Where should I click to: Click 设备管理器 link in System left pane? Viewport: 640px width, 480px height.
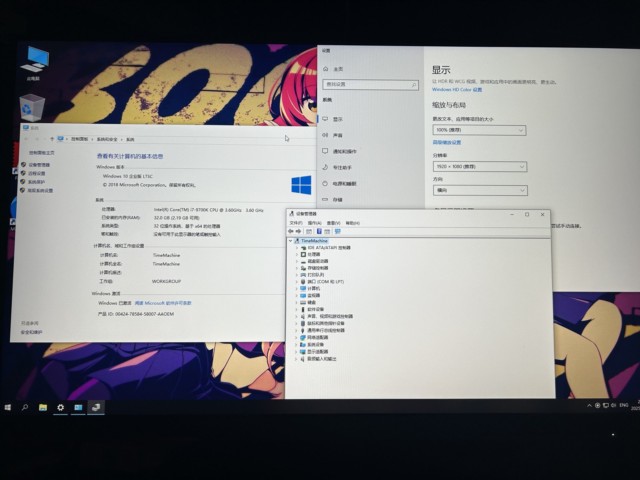click(x=38, y=164)
